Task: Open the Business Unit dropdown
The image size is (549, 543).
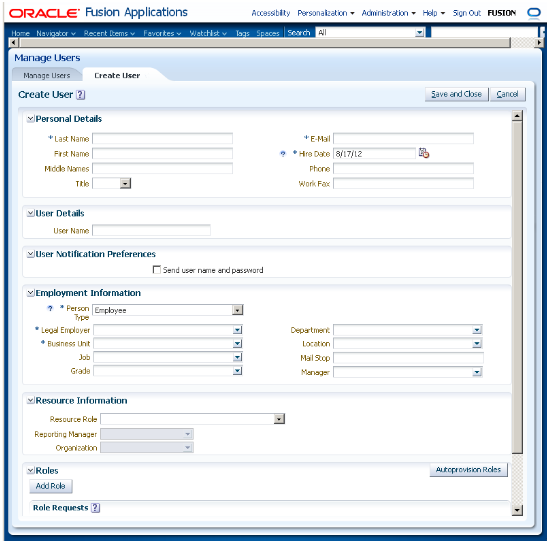Action: pos(237,343)
